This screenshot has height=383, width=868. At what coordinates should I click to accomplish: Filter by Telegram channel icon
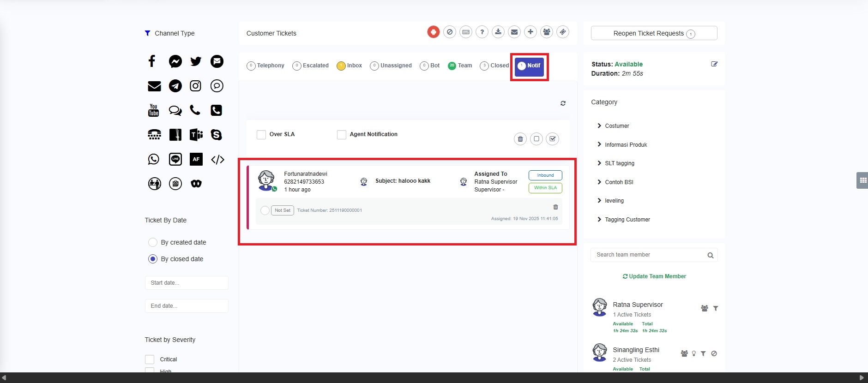[x=175, y=86]
